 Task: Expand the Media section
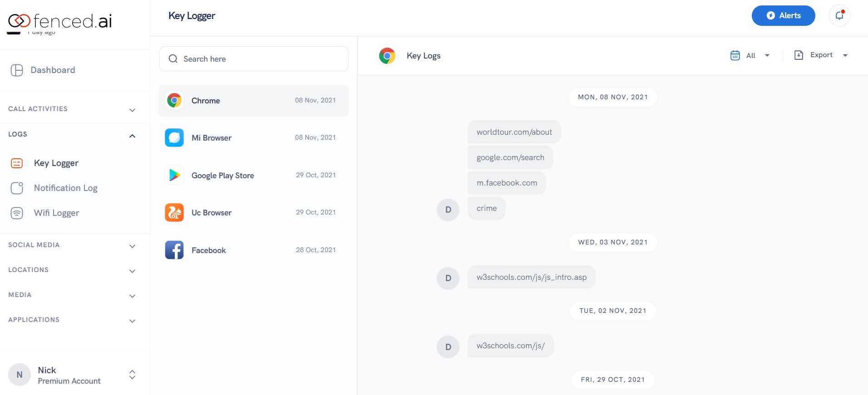click(x=132, y=296)
